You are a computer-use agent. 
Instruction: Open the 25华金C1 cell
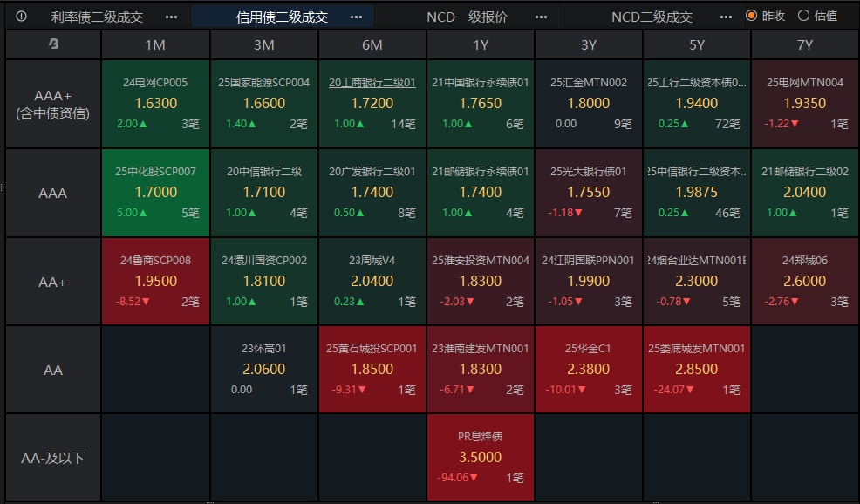coord(589,370)
